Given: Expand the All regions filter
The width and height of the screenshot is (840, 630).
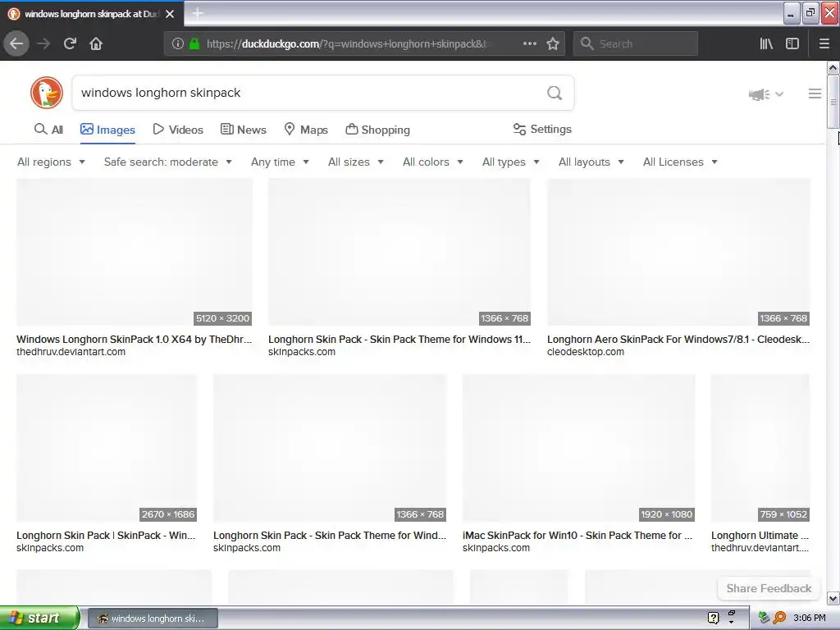Looking at the screenshot, I should pyautogui.click(x=51, y=162).
